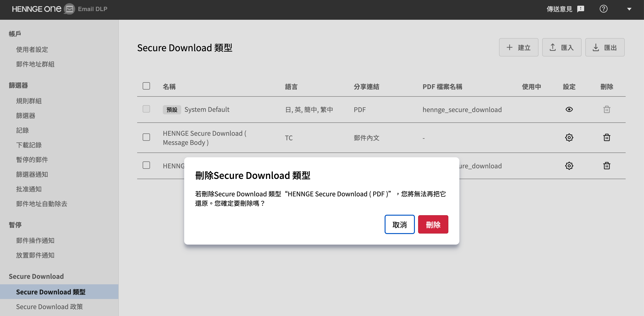Open 下載記錄 in the sidebar
This screenshot has height=316, width=644.
(x=29, y=145)
